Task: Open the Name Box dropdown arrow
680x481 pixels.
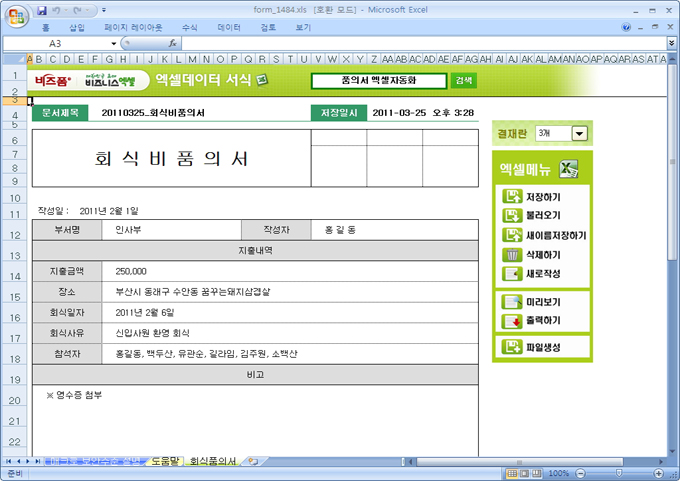Action: coord(114,43)
